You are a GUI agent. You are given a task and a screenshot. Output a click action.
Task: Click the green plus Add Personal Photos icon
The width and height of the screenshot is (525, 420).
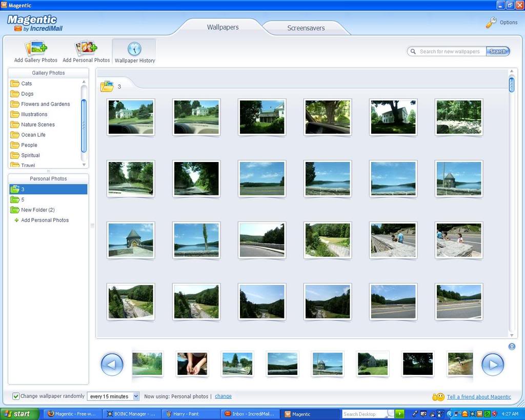[16, 220]
